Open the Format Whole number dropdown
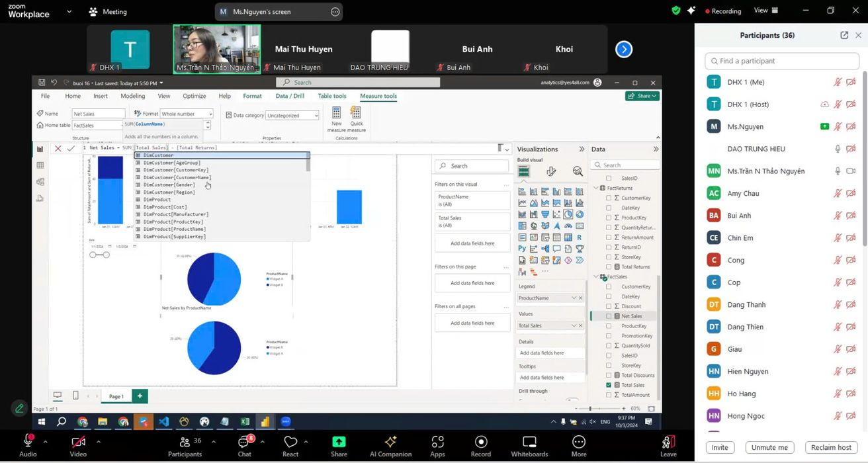Viewport: 868px width, 463px height. pos(187,114)
